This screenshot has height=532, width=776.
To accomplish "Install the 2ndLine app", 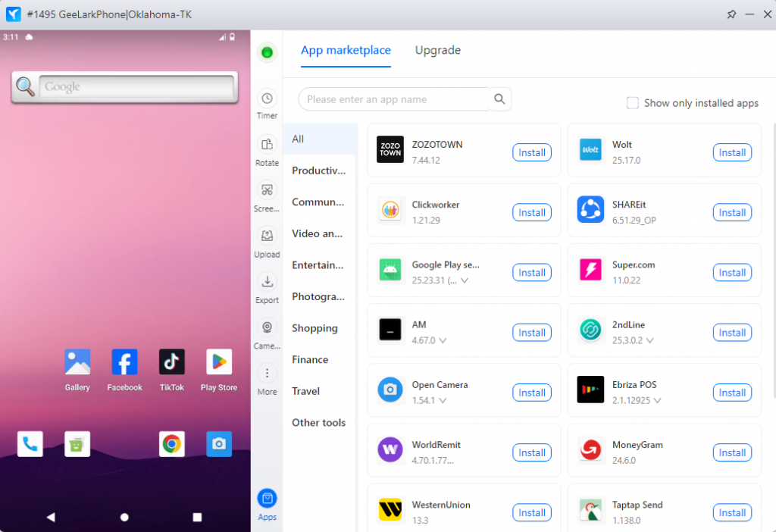I will coord(732,333).
